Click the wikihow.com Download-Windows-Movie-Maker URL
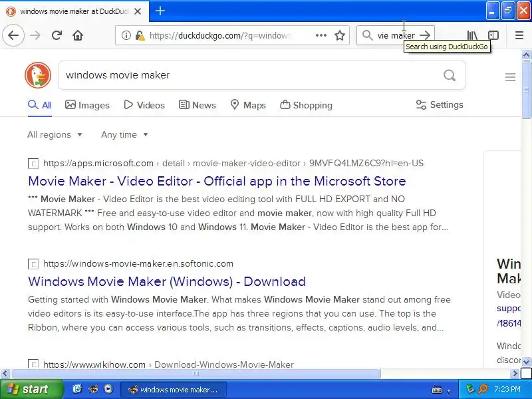532x399 pixels. [x=169, y=364]
